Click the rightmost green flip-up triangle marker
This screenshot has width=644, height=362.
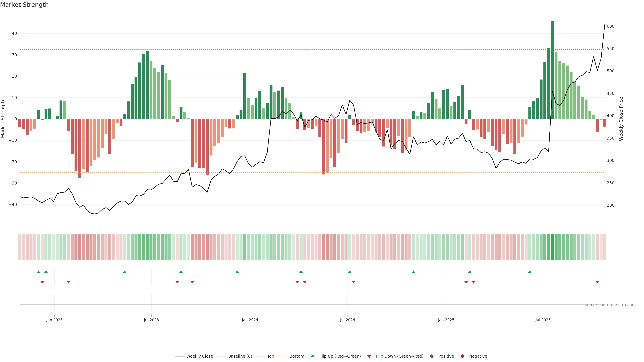[530, 272]
